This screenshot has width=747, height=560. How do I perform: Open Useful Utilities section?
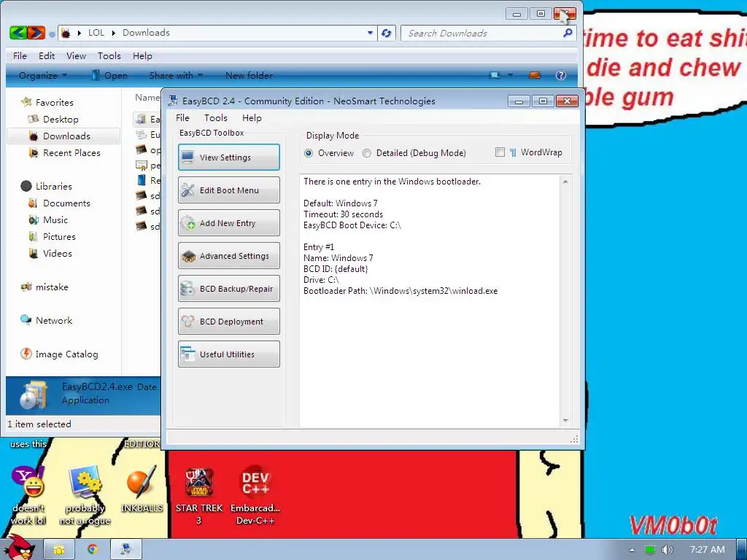coord(228,354)
